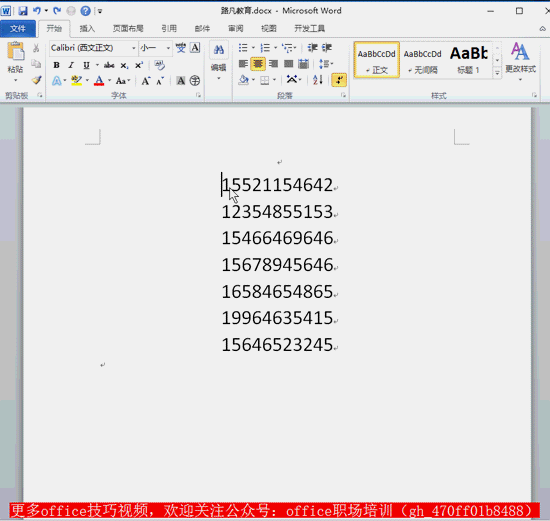Click the phonetic guide (变) icon

(x=181, y=48)
